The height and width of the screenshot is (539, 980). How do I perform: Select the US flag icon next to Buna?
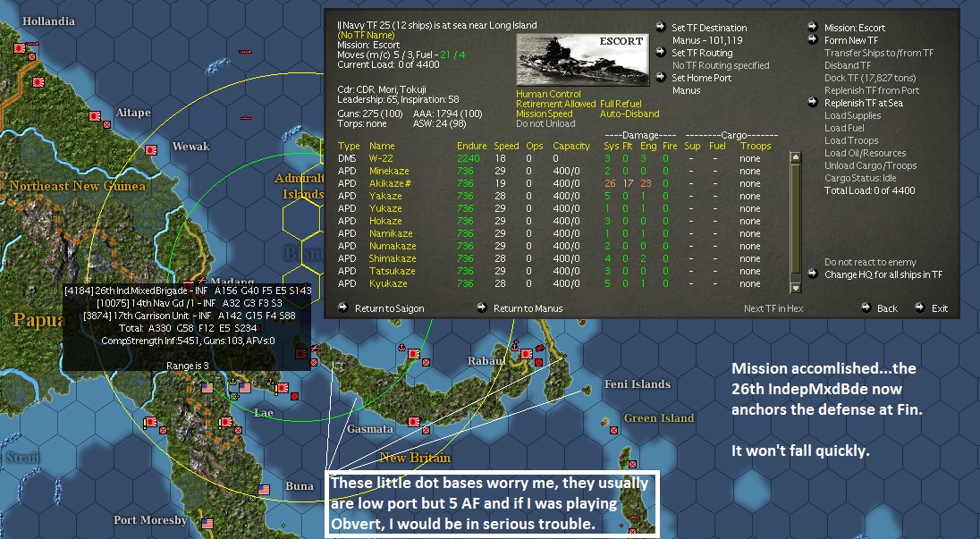264,490
